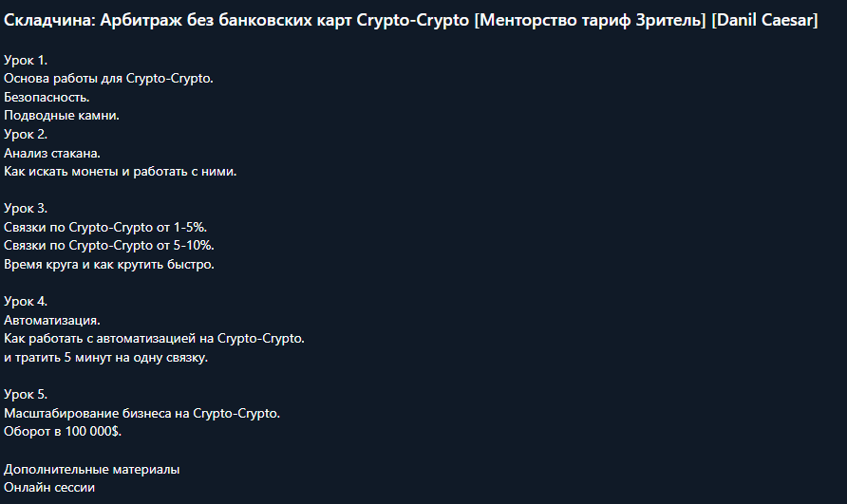Select the 'Подводные камни.' line
Screen dimensions: 847x504
click(61, 115)
